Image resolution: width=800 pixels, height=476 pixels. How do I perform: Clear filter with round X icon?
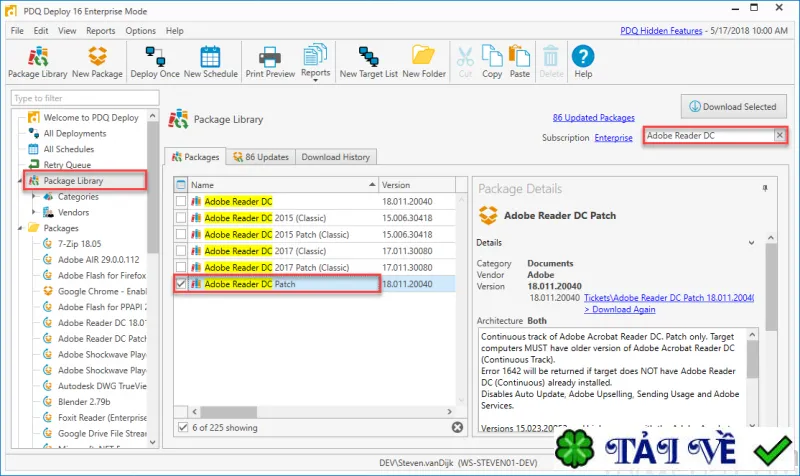point(458,428)
